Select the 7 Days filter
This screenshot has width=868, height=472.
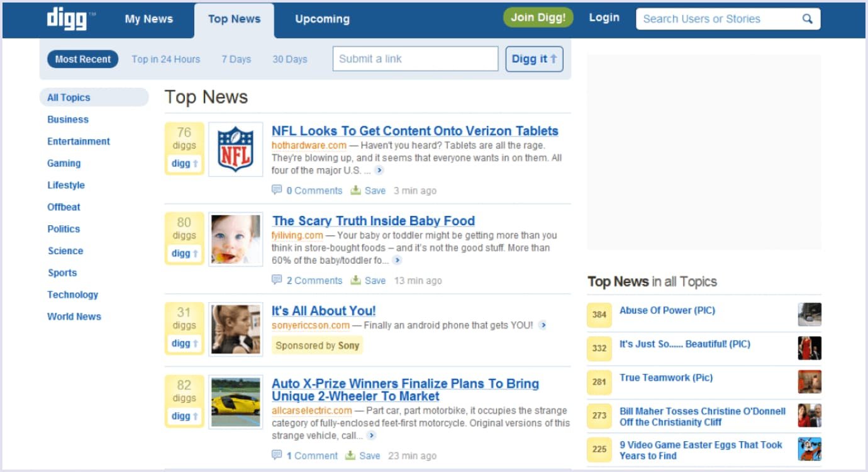point(236,59)
